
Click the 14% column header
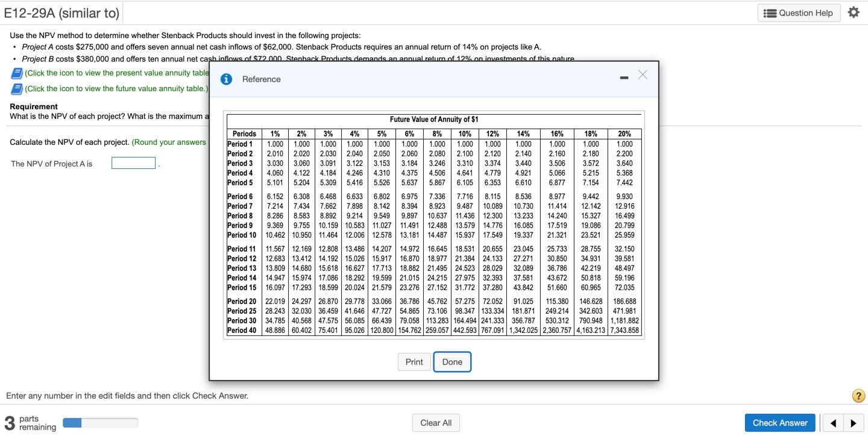523,134
